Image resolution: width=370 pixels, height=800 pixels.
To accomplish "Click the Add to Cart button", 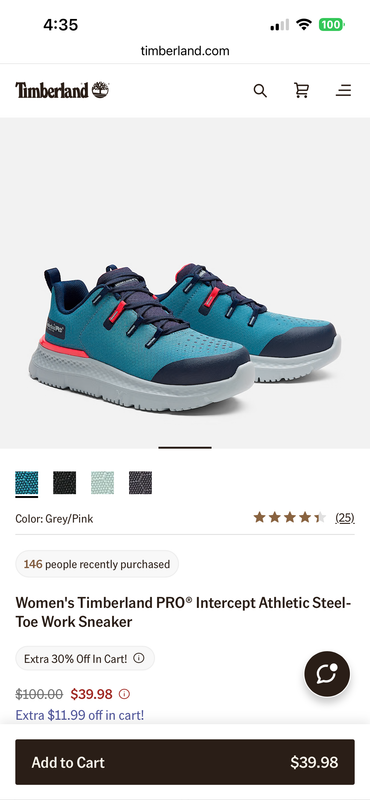I will [185, 762].
